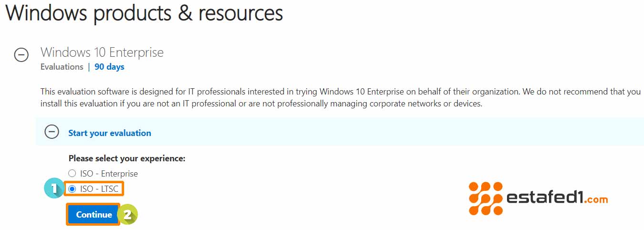The height and width of the screenshot is (230, 644).
Task: Click the ISO - Enterprise option label
Action: pos(109,174)
